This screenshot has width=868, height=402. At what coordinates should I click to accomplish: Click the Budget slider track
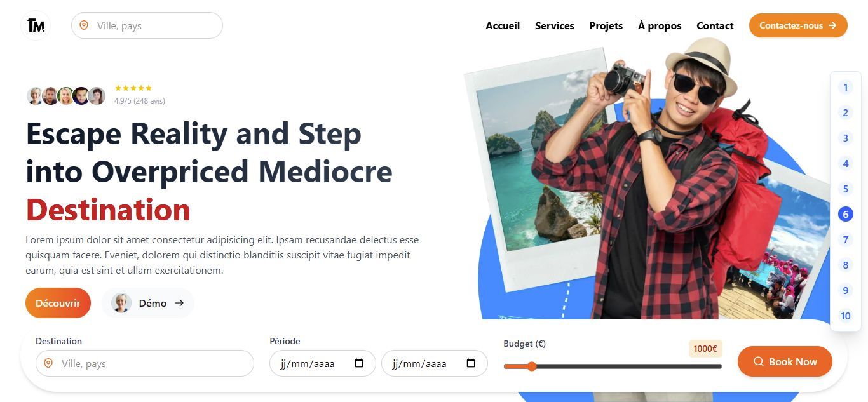[613, 366]
